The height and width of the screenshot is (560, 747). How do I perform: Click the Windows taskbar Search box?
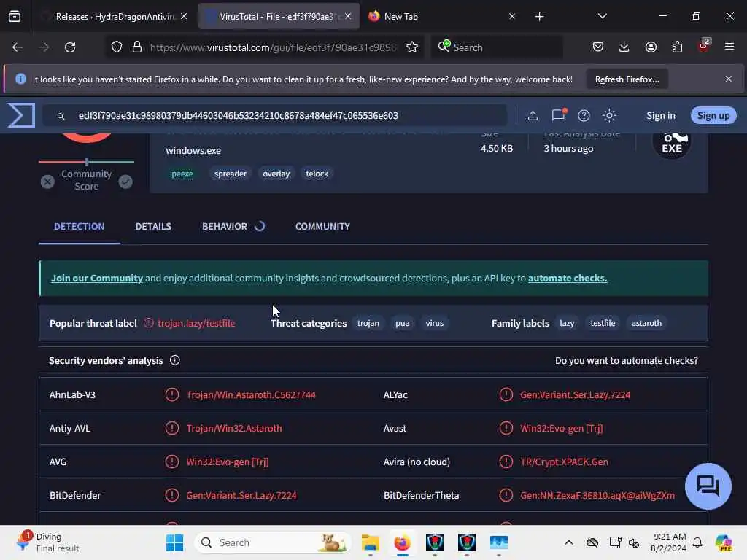point(273,542)
